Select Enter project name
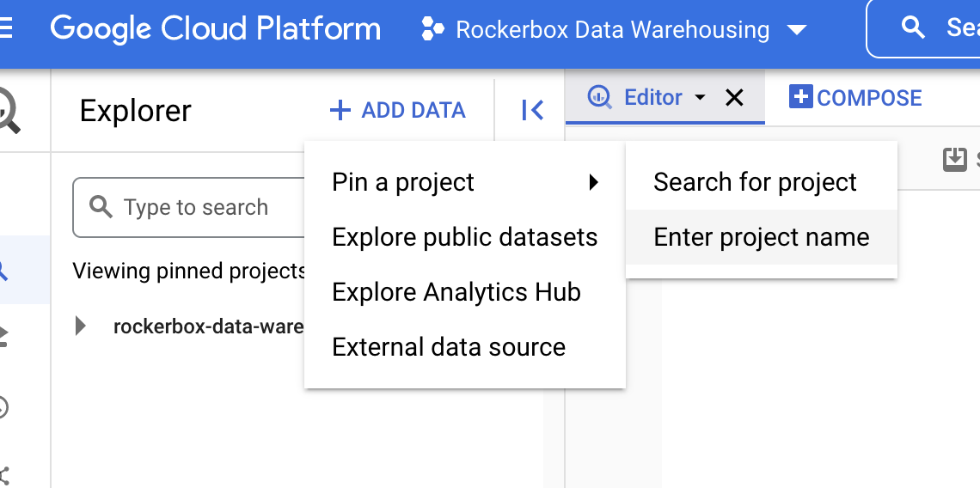 click(x=762, y=237)
